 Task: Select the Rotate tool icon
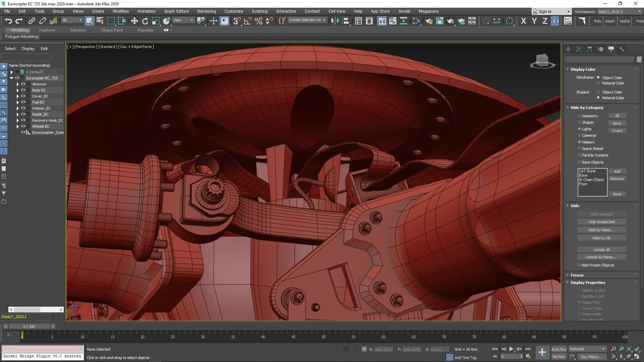click(x=145, y=21)
